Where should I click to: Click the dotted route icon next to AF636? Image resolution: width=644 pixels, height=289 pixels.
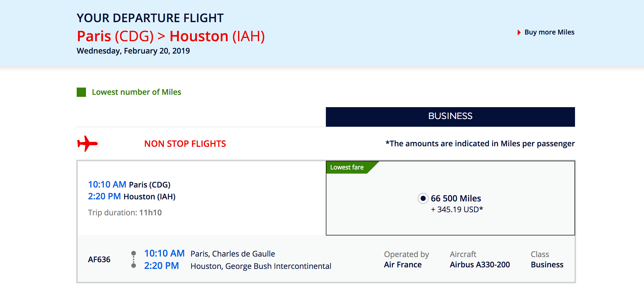pos(133,259)
